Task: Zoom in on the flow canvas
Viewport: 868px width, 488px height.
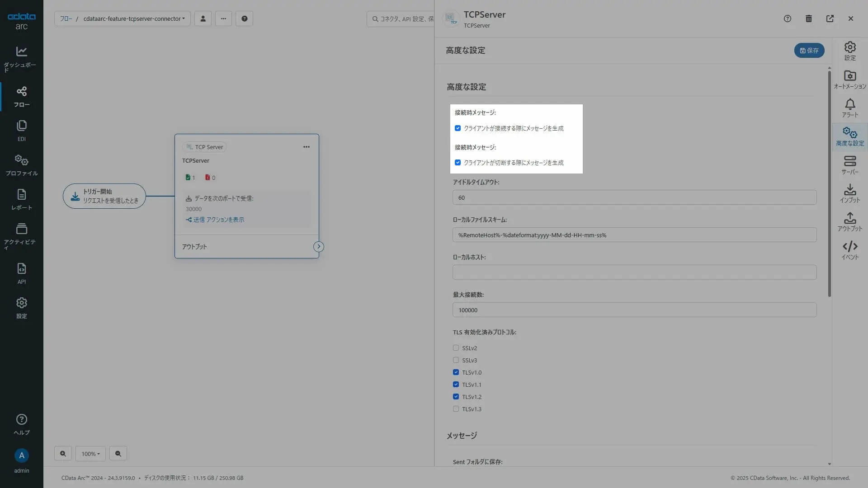Action: pos(63,454)
